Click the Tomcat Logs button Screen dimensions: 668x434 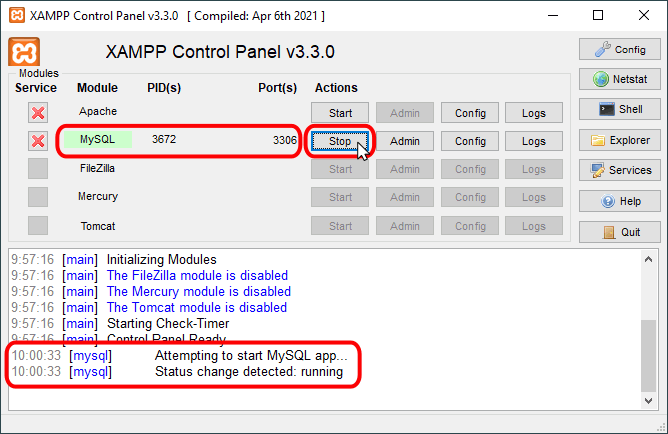tap(534, 226)
